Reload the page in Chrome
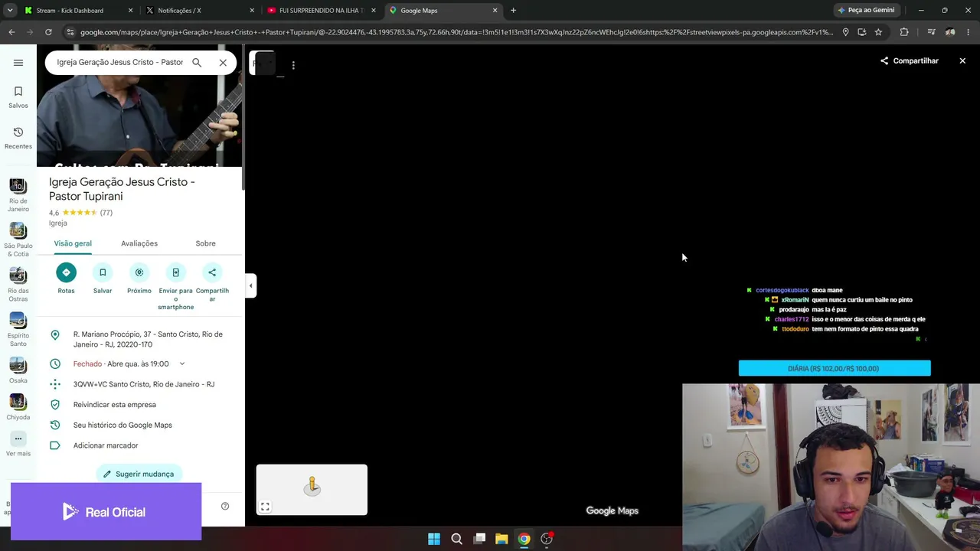Viewport: 980px width, 551px height. point(48,32)
